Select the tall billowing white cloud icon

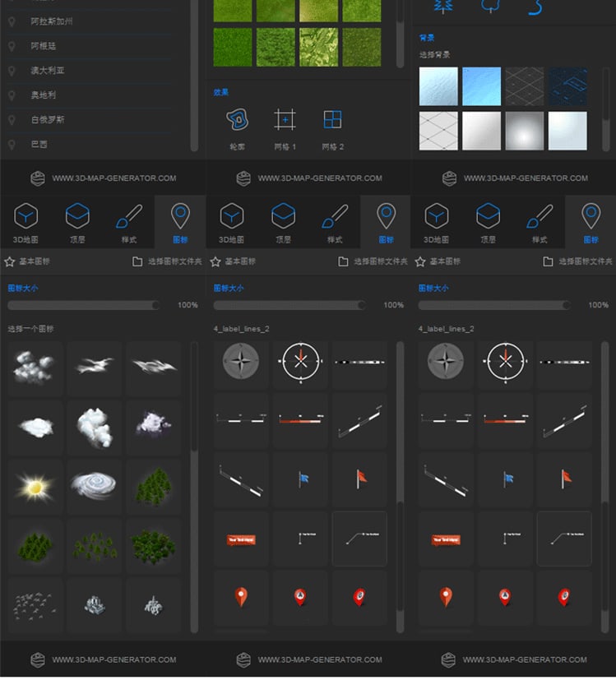coord(95,427)
